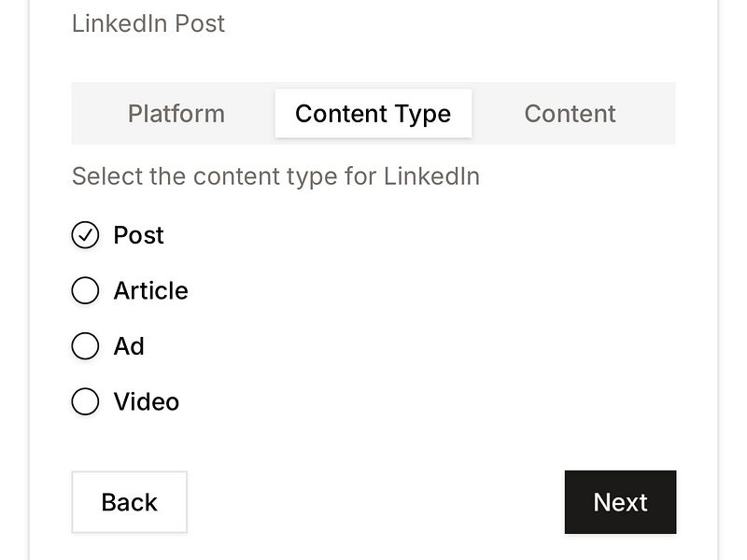Click the Article label text
The image size is (747, 560).
tap(150, 291)
